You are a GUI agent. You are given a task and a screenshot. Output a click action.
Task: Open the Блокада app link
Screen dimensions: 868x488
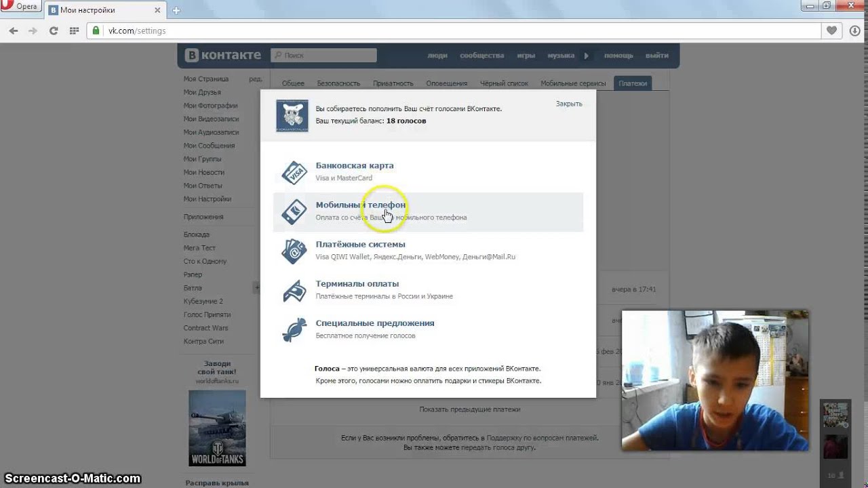pyautogui.click(x=196, y=235)
